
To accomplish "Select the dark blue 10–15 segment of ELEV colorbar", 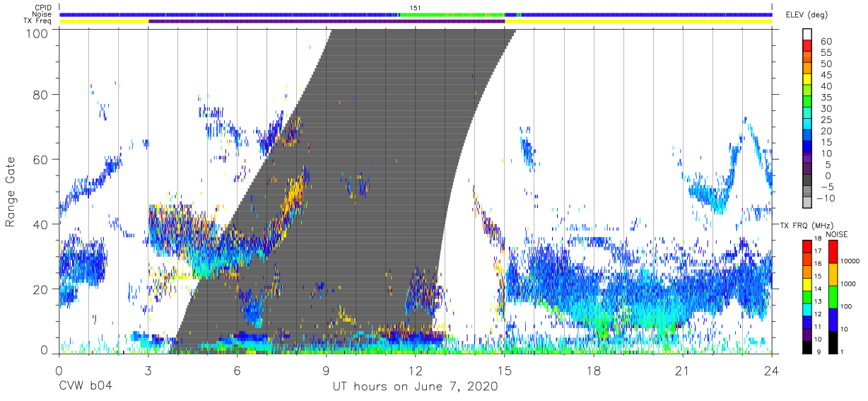I will [807, 147].
